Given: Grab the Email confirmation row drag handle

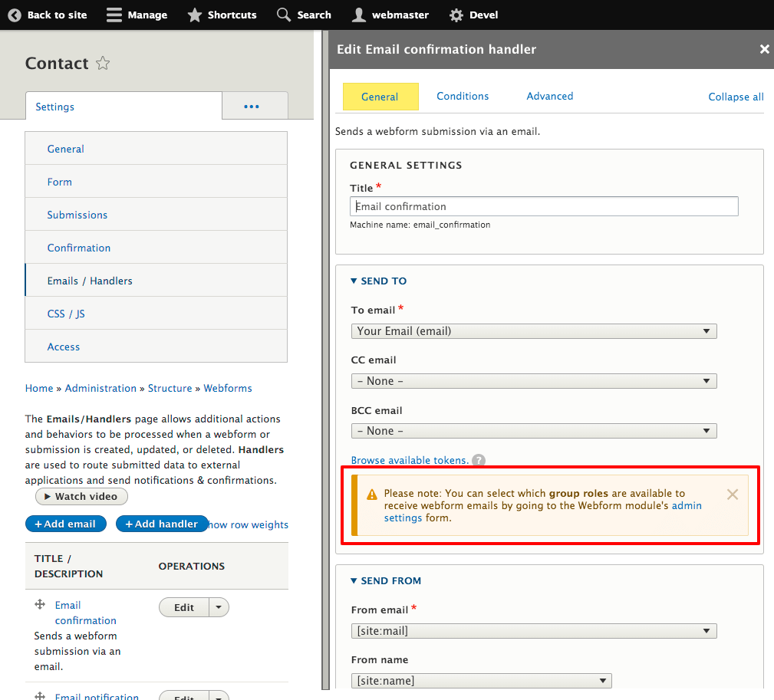Looking at the screenshot, I should [x=40, y=604].
